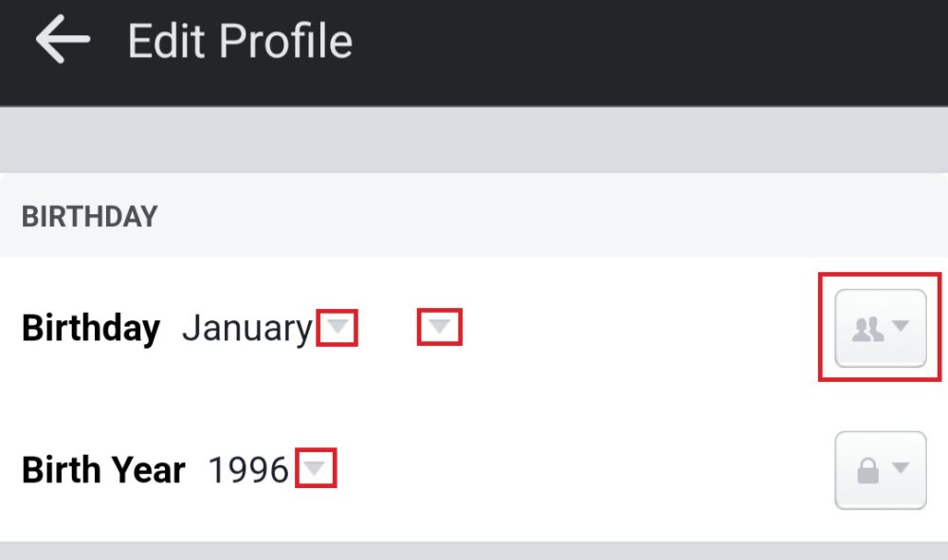Click the empty day field after January
This screenshot has width=948, height=560.
(389, 329)
